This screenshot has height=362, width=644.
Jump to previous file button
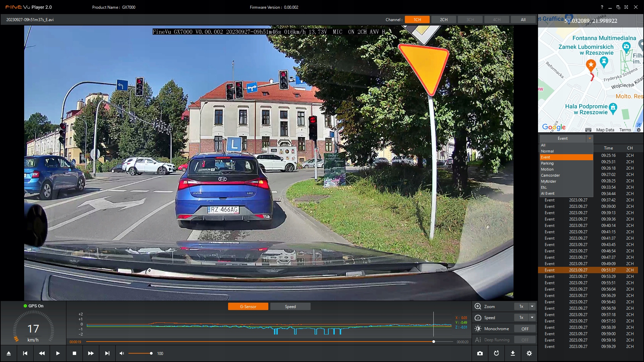pos(25,353)
